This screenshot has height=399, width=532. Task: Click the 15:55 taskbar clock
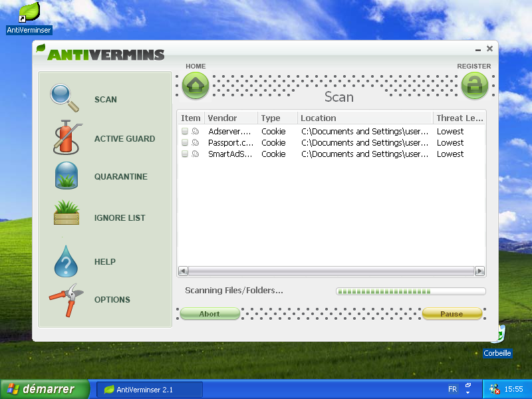click(513, 389)
